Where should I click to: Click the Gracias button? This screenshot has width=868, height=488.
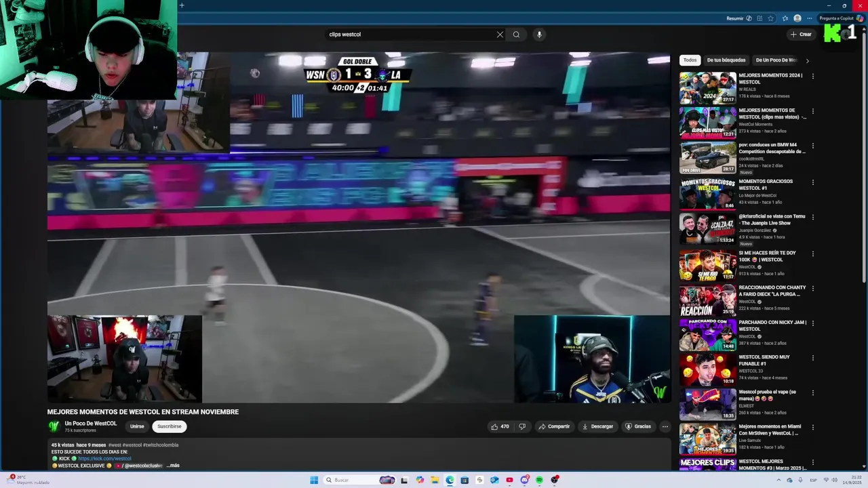pyautogui.click(x=638, y=426)
